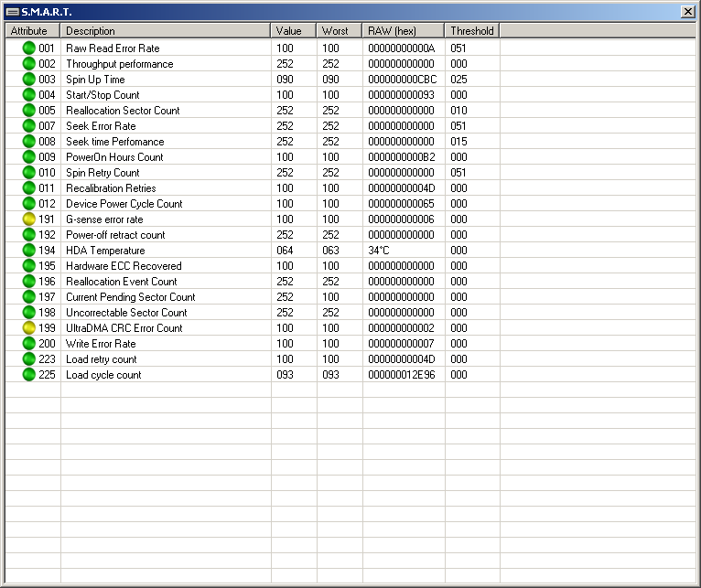The image size is (701, 588).
Task: Click the Value column header
Action: 293,30
